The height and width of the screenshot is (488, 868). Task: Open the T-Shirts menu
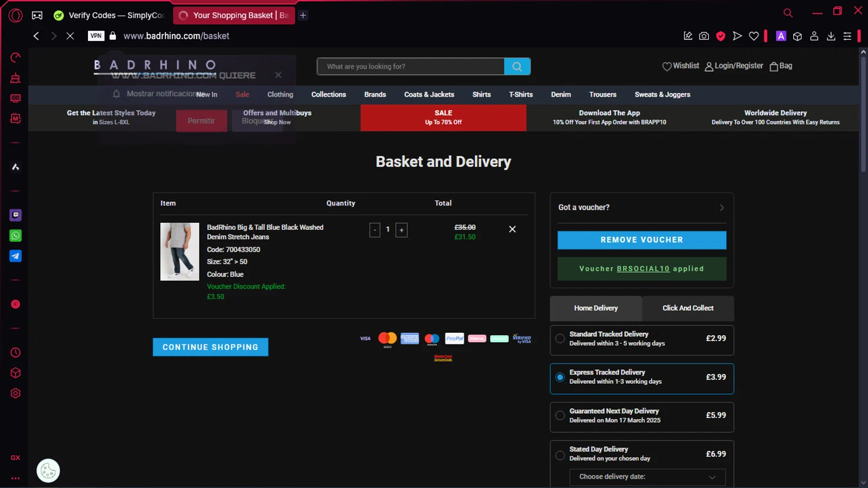tap(521, 95)
